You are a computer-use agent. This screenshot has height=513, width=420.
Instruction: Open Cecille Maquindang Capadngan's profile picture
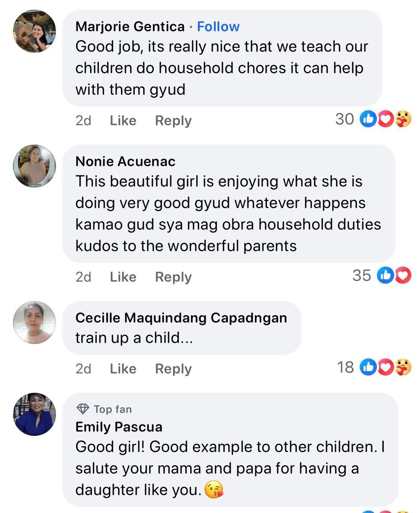click(x=34, y=322)
